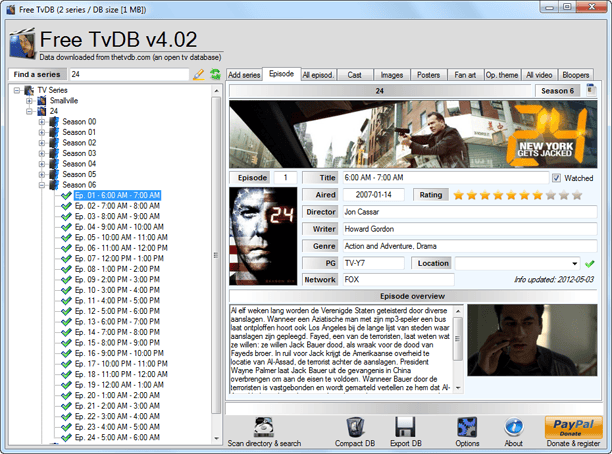
Task: Click green checkmark next to Location dropdown
Action: (x=590, y=264)
